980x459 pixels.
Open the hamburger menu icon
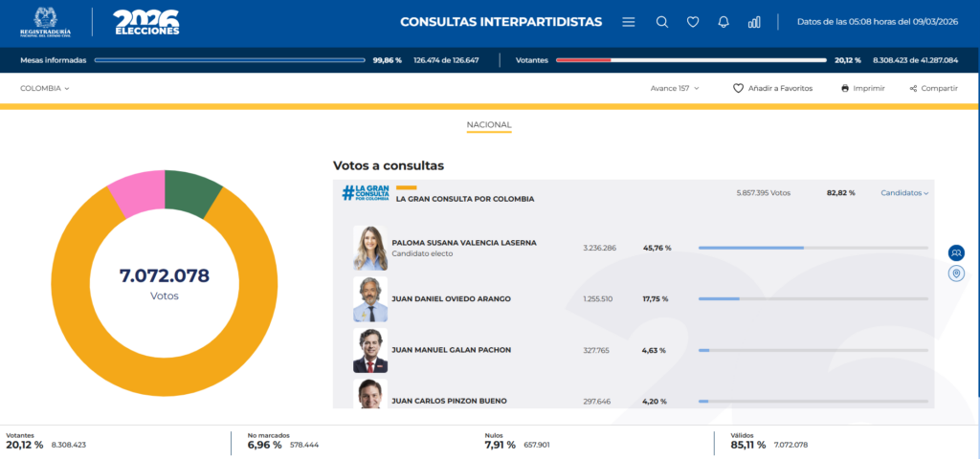click(x=628, y=22)
